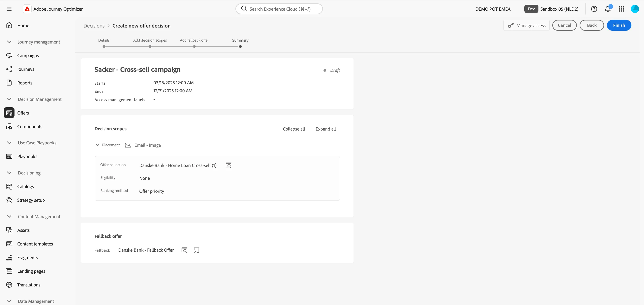Preview the Danske Bank Fallback Offer

(184, 250)
